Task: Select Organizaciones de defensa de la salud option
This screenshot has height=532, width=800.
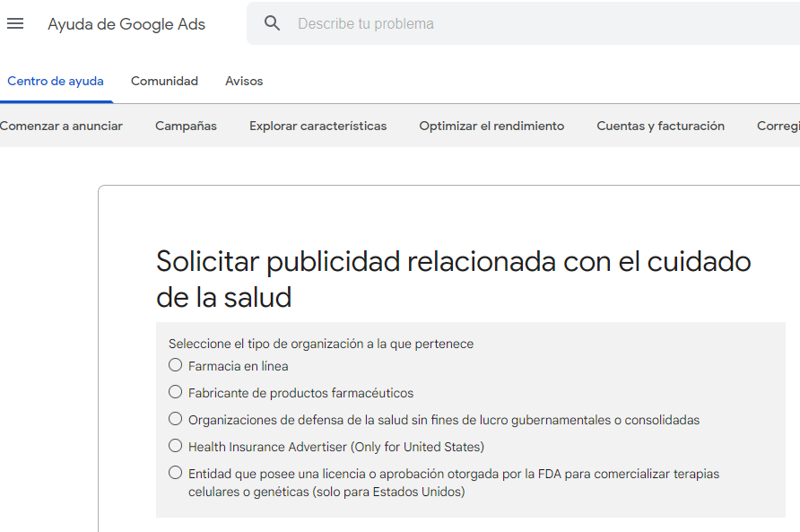Action: (176, 419)
